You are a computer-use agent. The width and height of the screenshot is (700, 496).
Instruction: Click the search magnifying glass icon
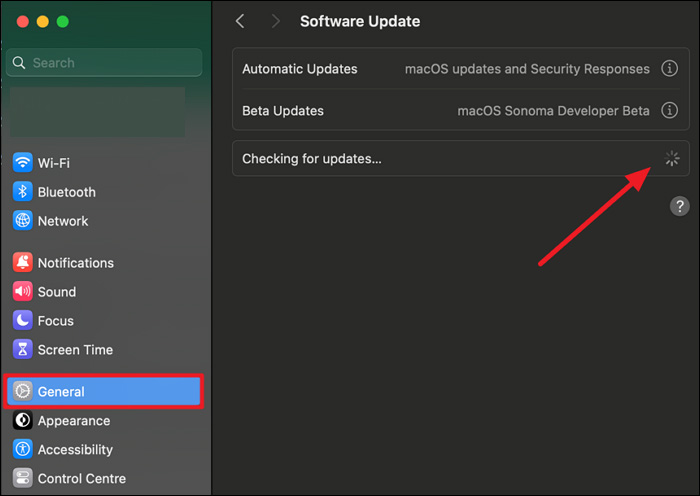click(x=19, y=63)
